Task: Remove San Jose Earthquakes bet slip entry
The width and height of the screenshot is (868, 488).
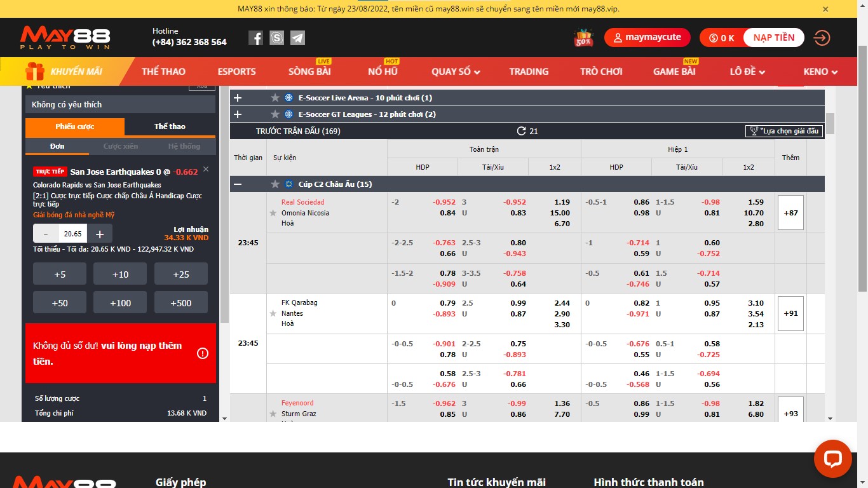Action: click(206, 170)
